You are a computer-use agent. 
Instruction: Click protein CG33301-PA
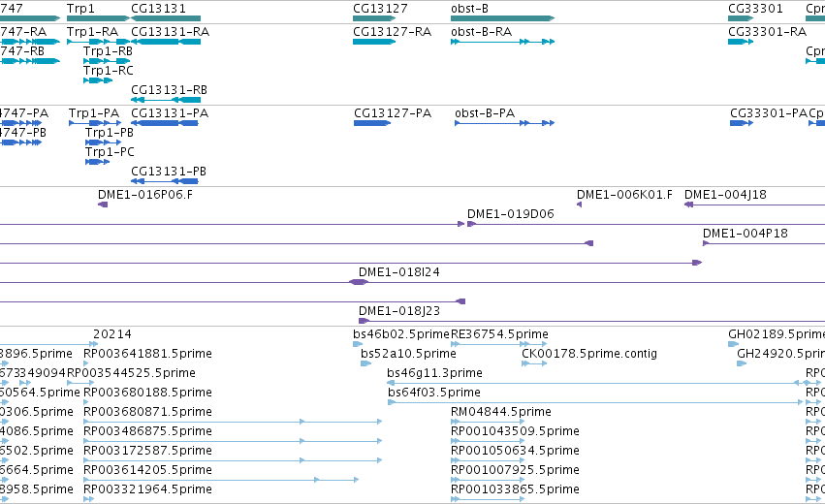point(742,123)
